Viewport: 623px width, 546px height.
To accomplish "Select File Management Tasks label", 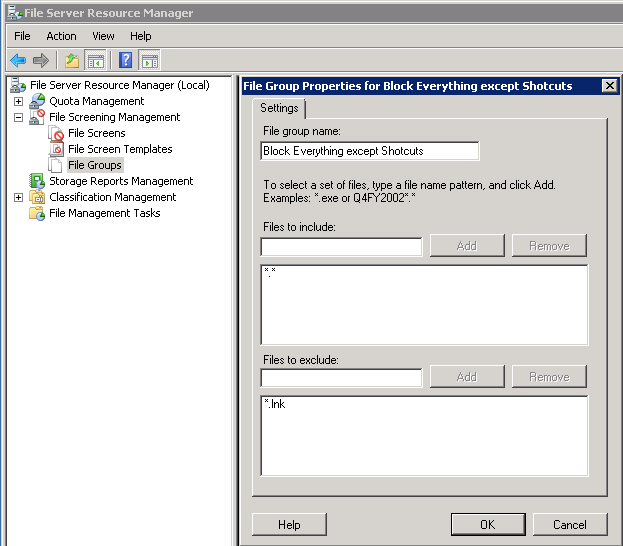I will [x=104, y=213].
